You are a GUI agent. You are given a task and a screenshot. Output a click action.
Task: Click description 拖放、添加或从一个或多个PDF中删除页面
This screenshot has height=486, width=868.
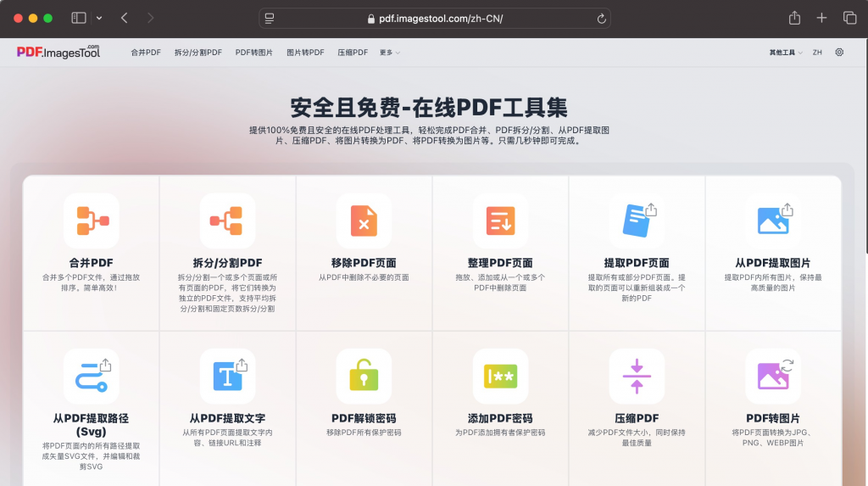point(500,282)
